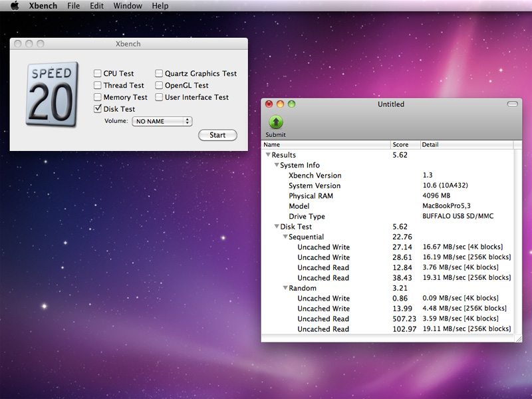532x399 pixels.
Task: Enable the CPU Test checkbox
Action: coord(97,73)
